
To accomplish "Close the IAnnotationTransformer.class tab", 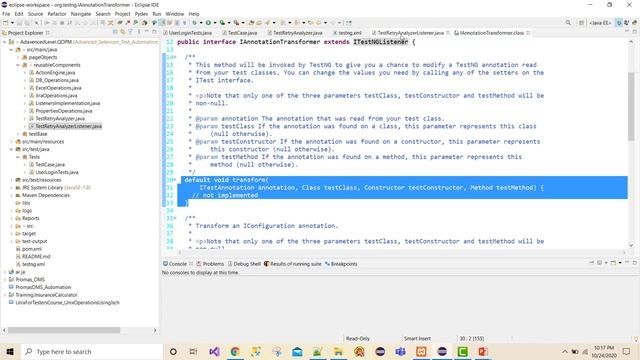I will click(529, 33).
